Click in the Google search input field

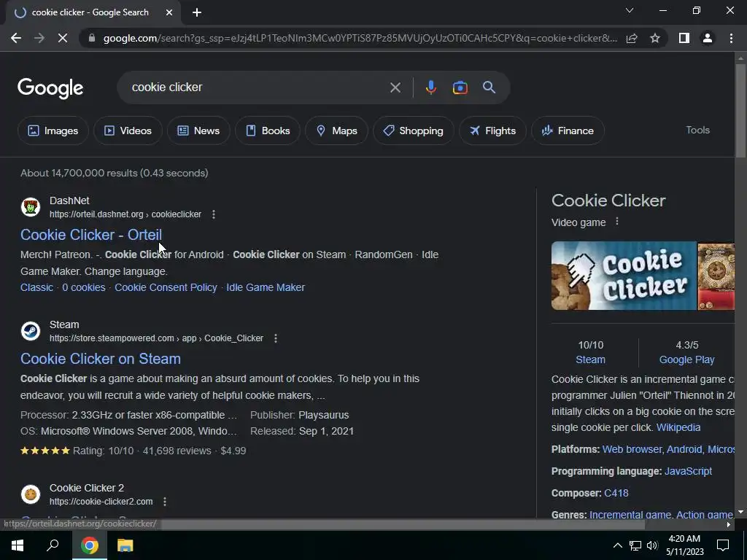[258, 87]
